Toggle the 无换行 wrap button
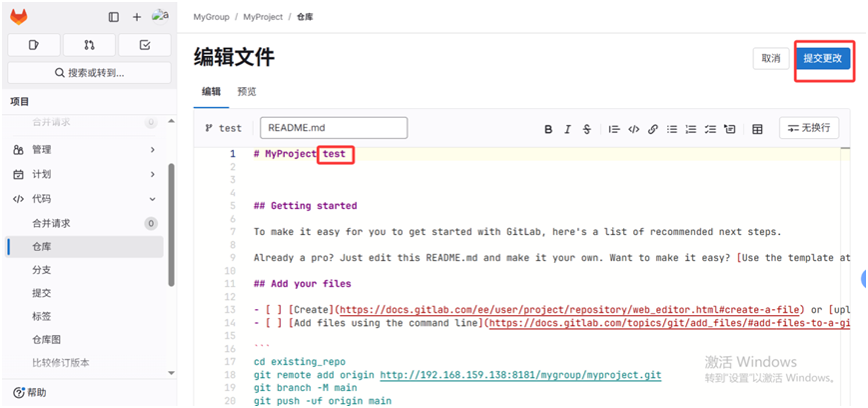 809,128
